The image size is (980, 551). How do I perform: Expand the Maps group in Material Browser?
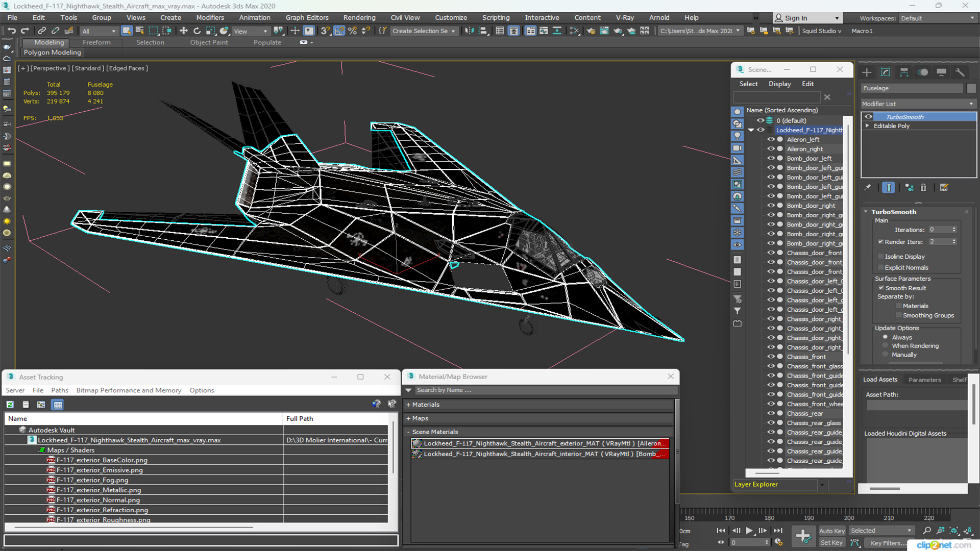409,418
